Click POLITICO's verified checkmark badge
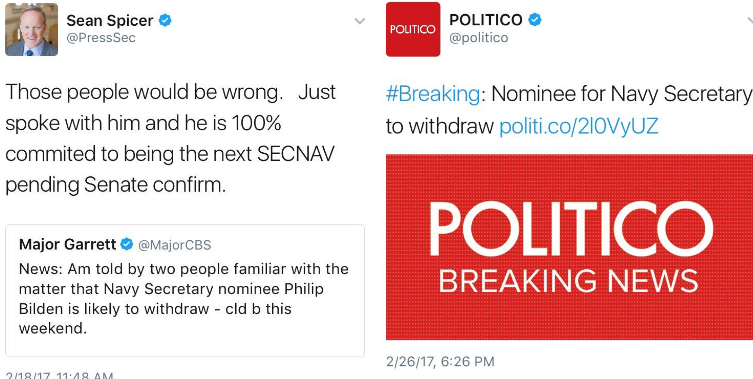753x379 pixels. 535,20
